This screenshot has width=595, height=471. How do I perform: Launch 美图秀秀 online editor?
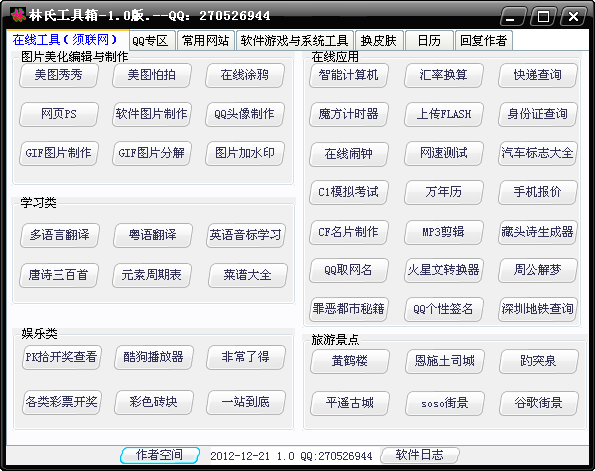point(59,75)
